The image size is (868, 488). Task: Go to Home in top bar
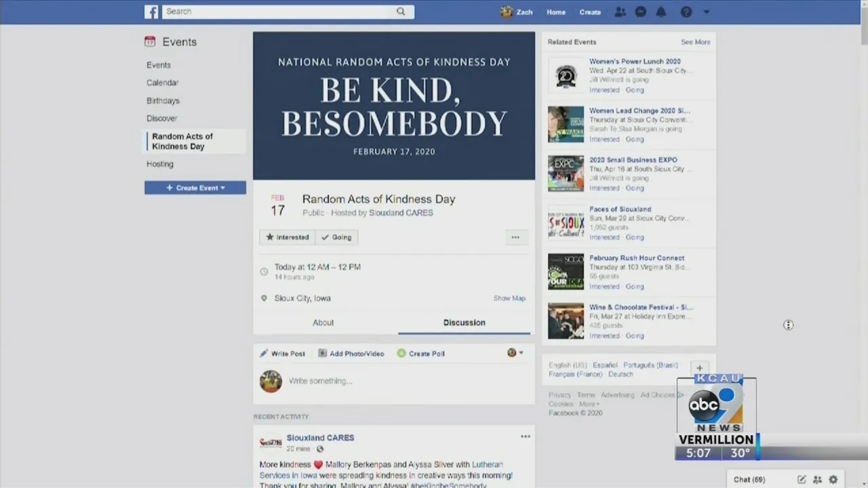pyautogui.click(x=556, y=12)
